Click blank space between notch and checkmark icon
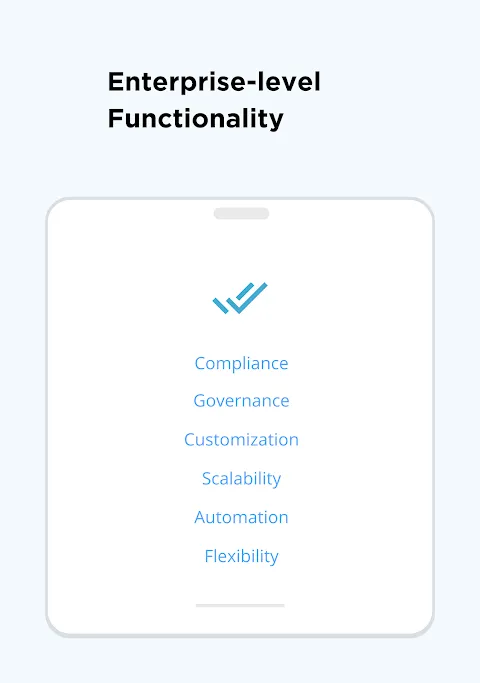The image size is (480, 683). click(x=240, y=250)
